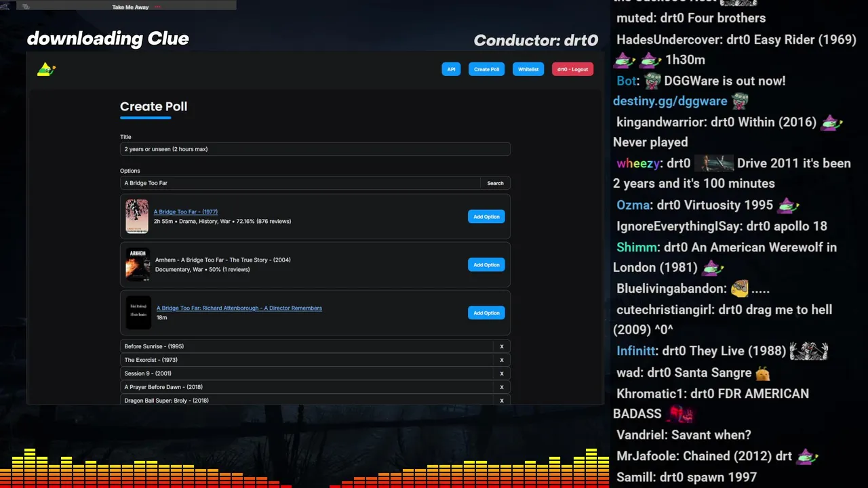Screen dimensions: 868x488
Task: Add A Bridge Too Far (1977) as option
Action: (x=486, y=217)
